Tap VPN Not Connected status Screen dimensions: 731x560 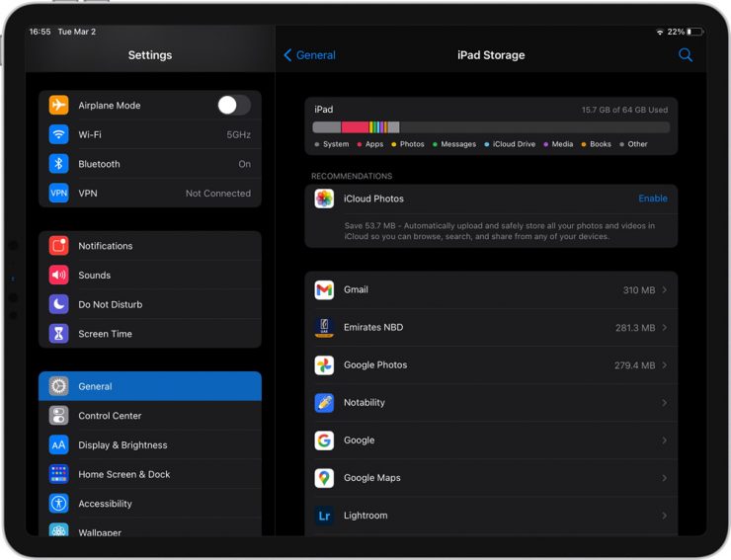tap(218, 193)
